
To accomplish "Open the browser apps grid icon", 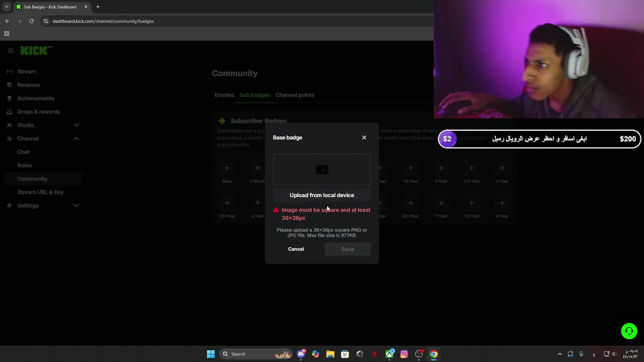I will coord(7,34).
